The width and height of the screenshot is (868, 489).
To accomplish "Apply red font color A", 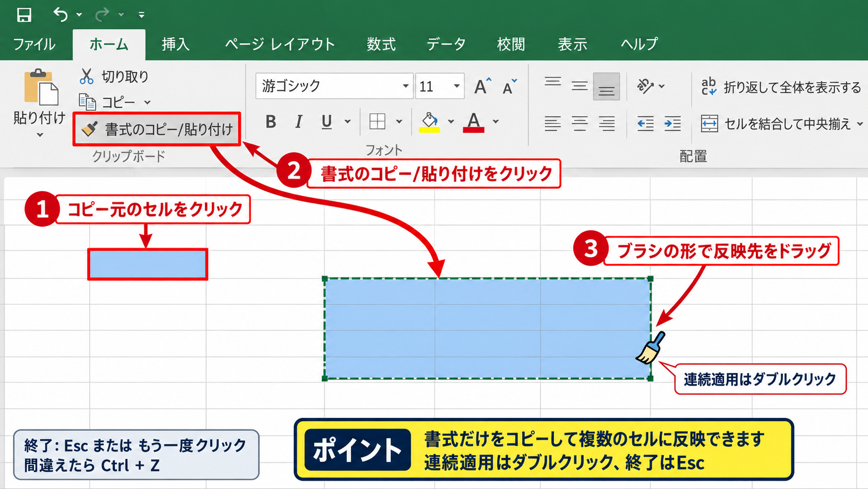I will 473,123.
